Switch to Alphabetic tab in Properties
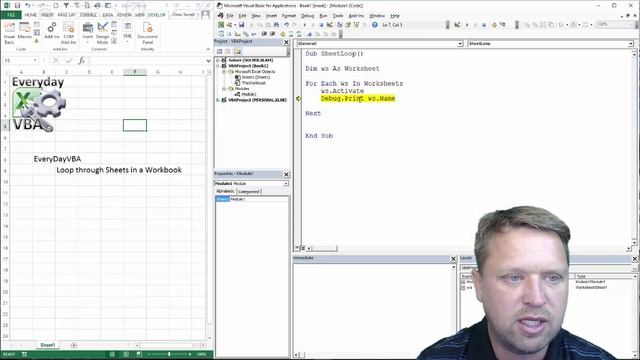 225,191
